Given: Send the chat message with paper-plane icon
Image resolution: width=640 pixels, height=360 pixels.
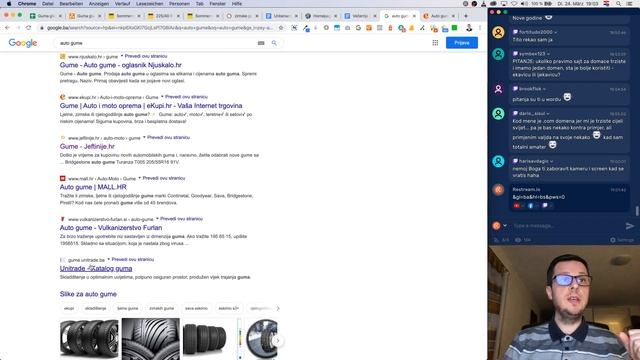Looking at the screenshot, I should click(629, 226).
